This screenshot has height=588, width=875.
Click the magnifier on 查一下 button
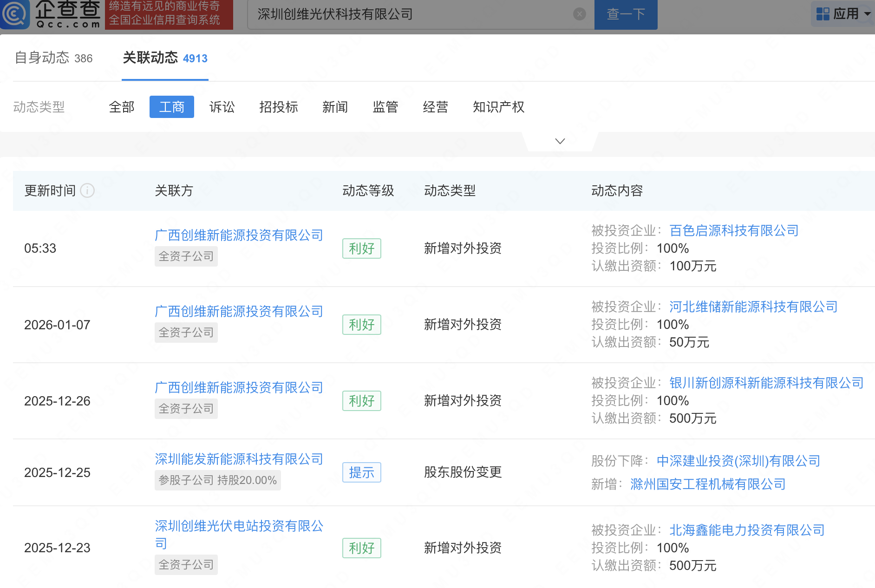click(626, 14)
